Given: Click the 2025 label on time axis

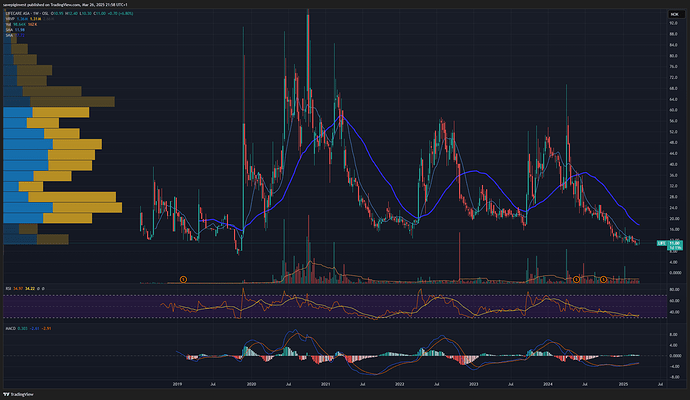Looking at the screenshot, I should pos(622,382).
